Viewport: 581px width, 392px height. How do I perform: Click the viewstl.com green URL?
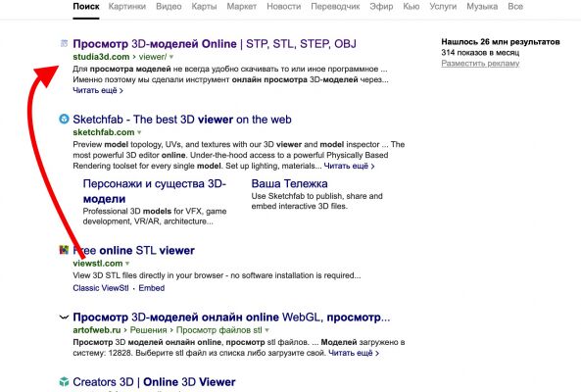click(x=98, y=264)
